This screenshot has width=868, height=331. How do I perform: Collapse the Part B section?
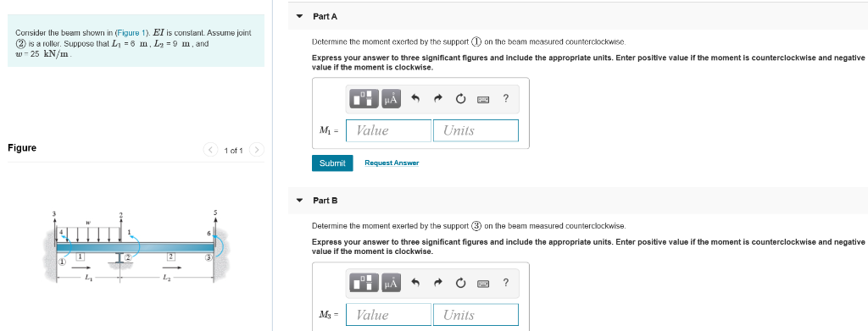[299, 201]
